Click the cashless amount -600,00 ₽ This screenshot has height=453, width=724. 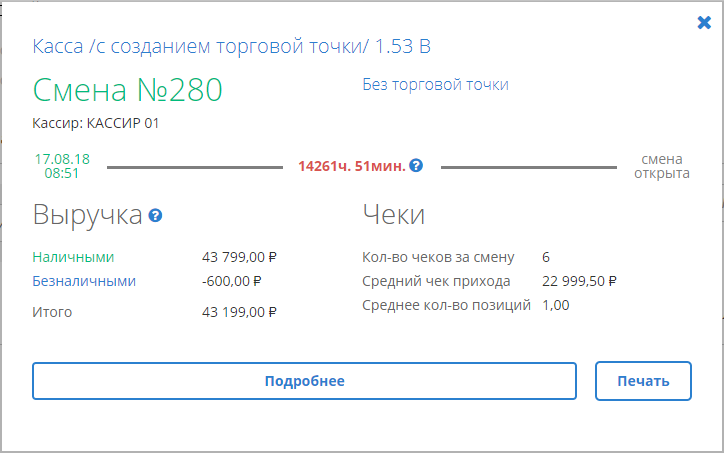point(231,281)
